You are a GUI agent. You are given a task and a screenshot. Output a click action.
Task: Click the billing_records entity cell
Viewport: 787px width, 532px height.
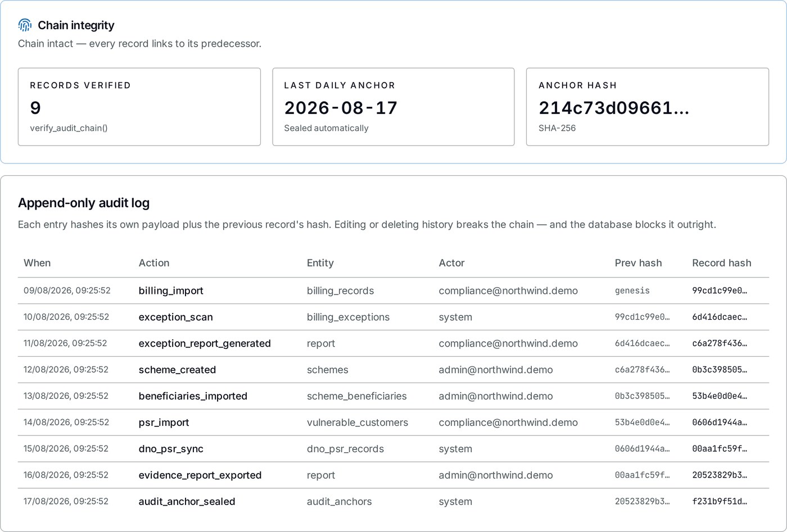click(340, 291)
